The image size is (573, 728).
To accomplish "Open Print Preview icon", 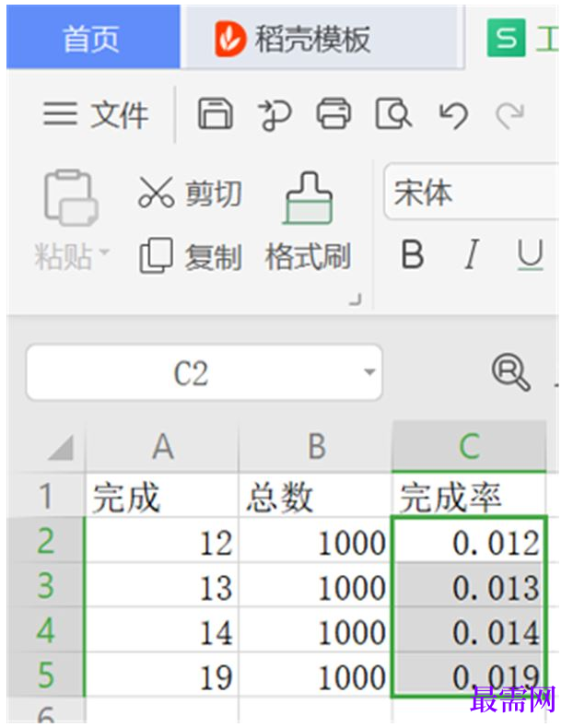I will 393,113.
